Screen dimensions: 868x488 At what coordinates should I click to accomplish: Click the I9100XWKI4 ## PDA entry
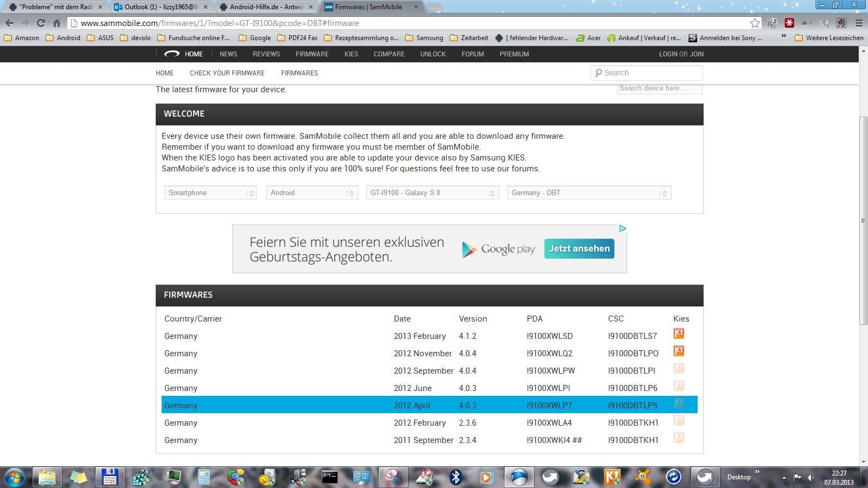pos(554,440)
